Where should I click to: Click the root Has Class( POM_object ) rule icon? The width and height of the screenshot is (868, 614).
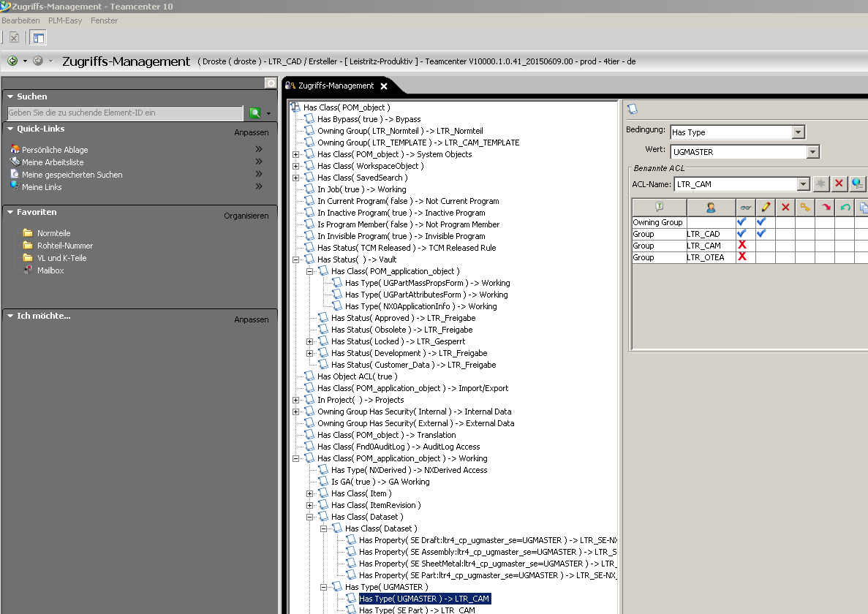pyautogui.click(x=295, y=107)
